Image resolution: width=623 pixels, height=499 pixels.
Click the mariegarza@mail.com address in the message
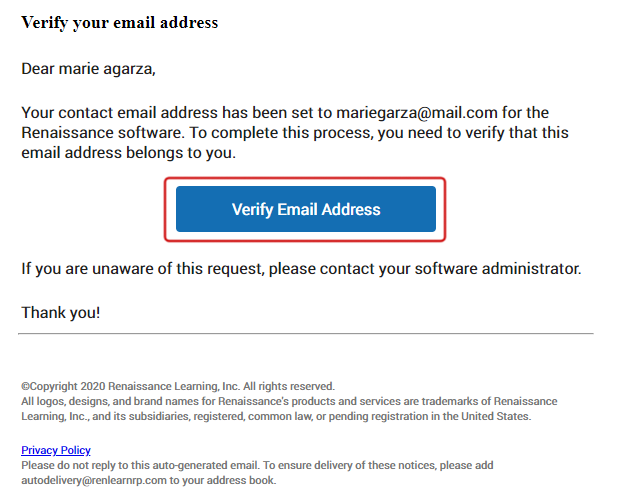[x=417, y=112]
